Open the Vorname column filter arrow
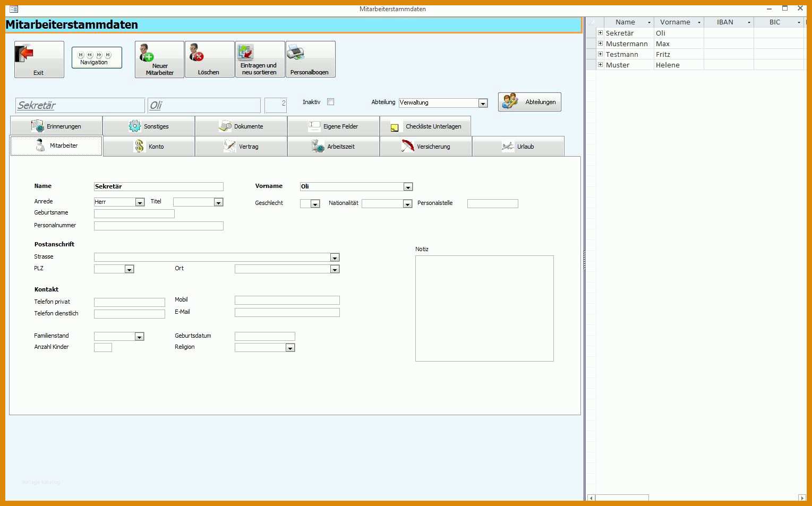The image size is (812, 506). coord(699,22)
